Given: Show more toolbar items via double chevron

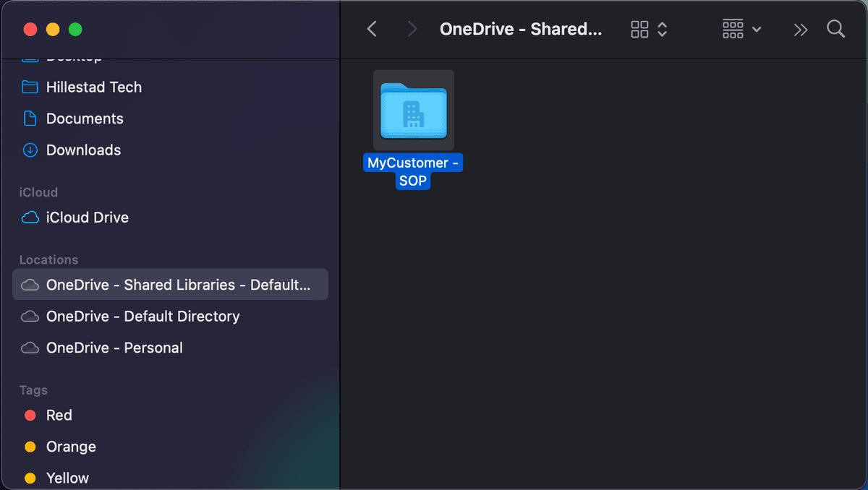Looking at the screenshot, I should pyautogui.click(x=800, y=30).
